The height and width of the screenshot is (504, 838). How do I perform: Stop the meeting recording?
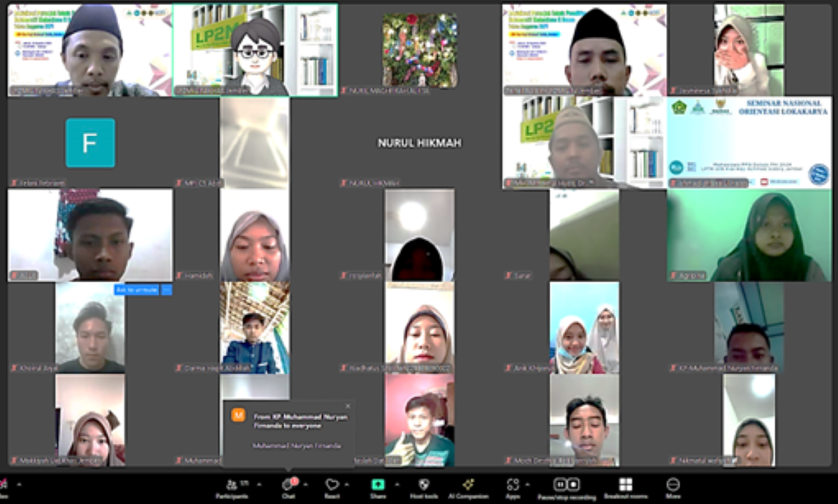573,484
